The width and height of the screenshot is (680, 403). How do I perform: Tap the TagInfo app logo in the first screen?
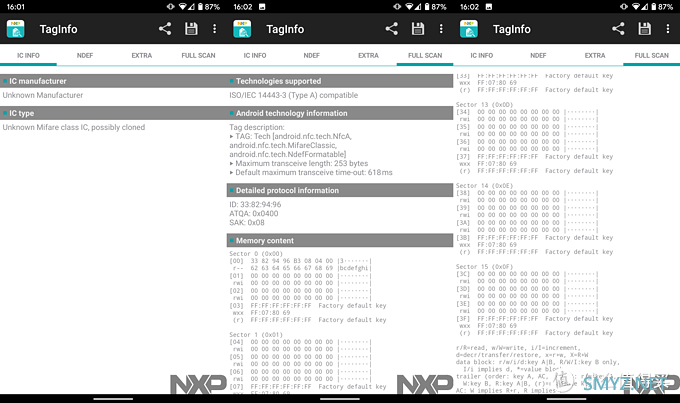click(16, 29)
